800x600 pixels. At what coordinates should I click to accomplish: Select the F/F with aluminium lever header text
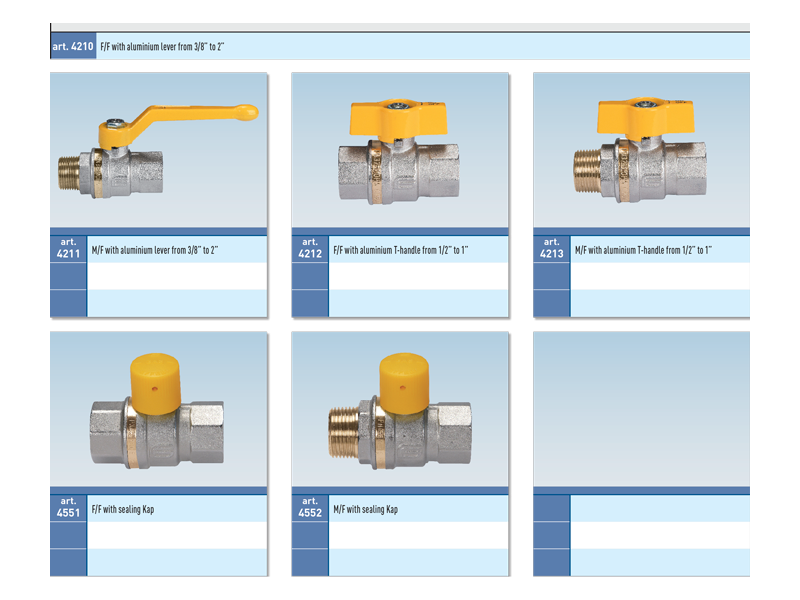pyautogui.click(x=168, y=47)
